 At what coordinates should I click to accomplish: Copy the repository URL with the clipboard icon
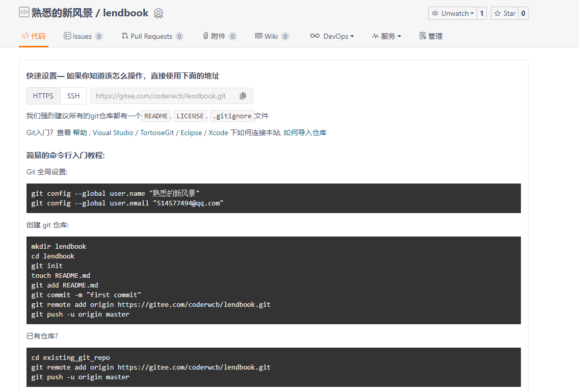click(243, 96)
